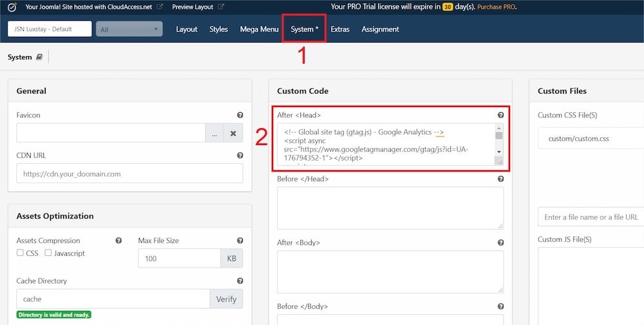Click into the CDN URL input field

pyautogui.click(x=130, y=173)
